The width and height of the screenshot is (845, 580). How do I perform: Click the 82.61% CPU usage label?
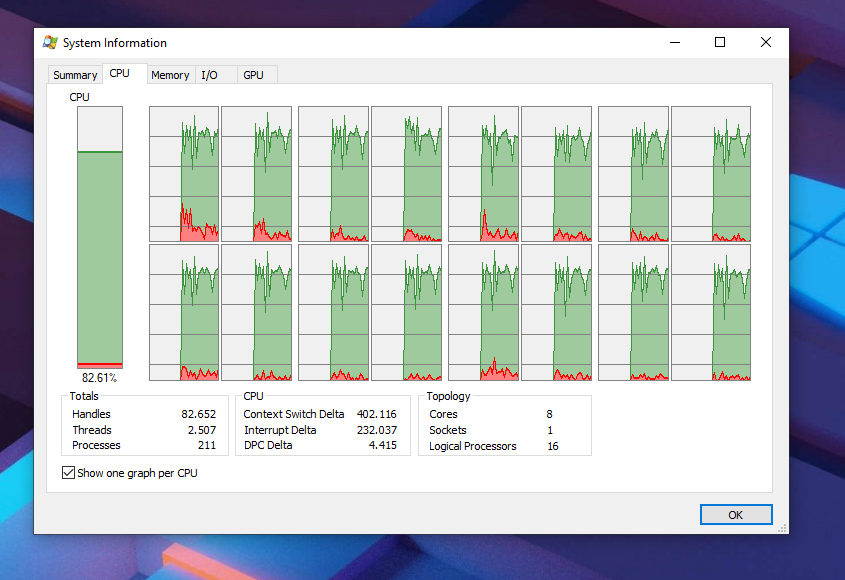[99, 378]
